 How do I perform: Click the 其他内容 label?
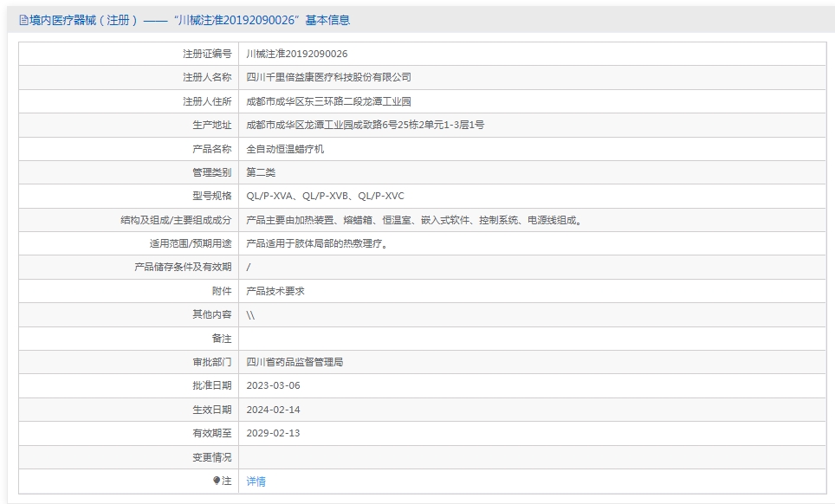pos(212,314)
